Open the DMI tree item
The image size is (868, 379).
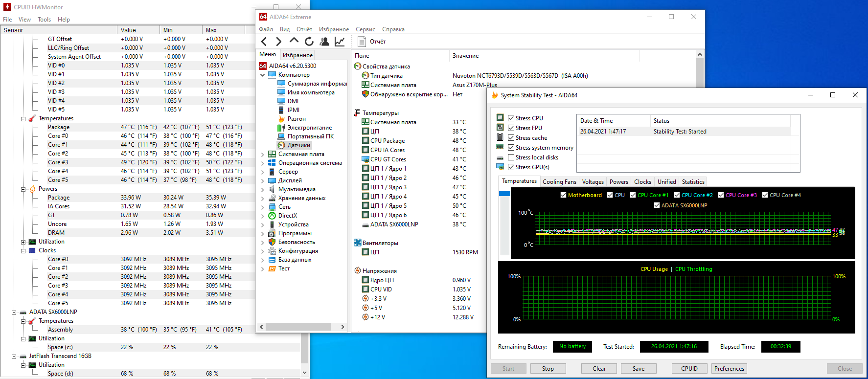pos(293,101)
